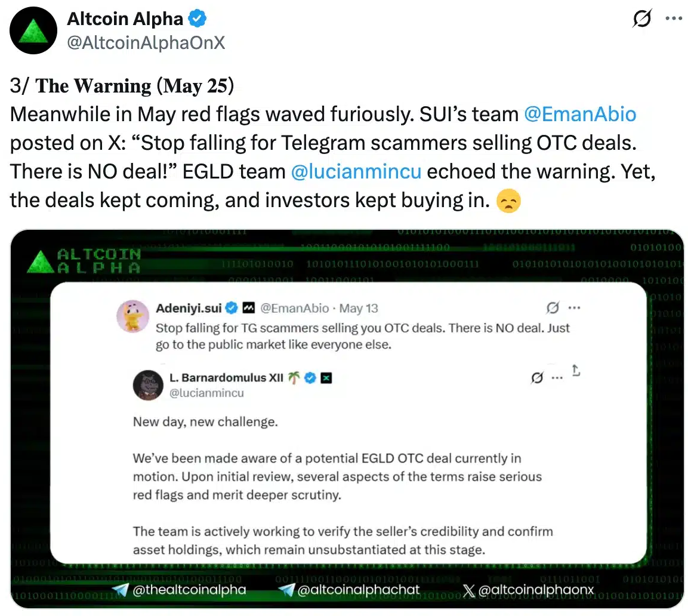Click the Altcoin Alpha logo in image banner
Screen dimensions: 688x616
pos(84,261)
